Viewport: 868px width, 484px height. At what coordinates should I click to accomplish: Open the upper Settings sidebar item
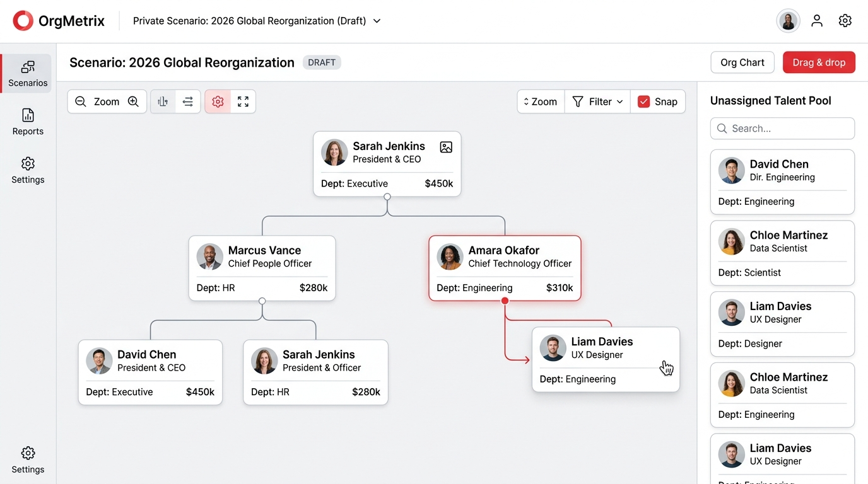[28, 171]
